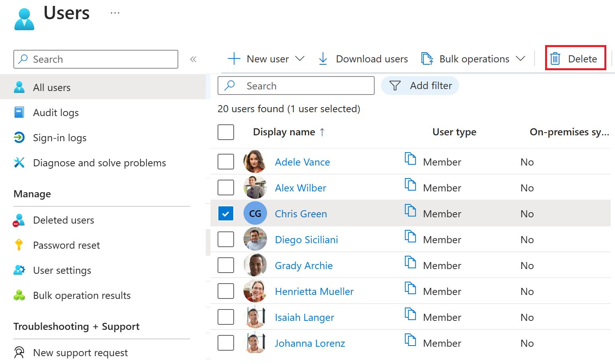
Task: Click the Add filter funnel icon
Action: [394, 86]
